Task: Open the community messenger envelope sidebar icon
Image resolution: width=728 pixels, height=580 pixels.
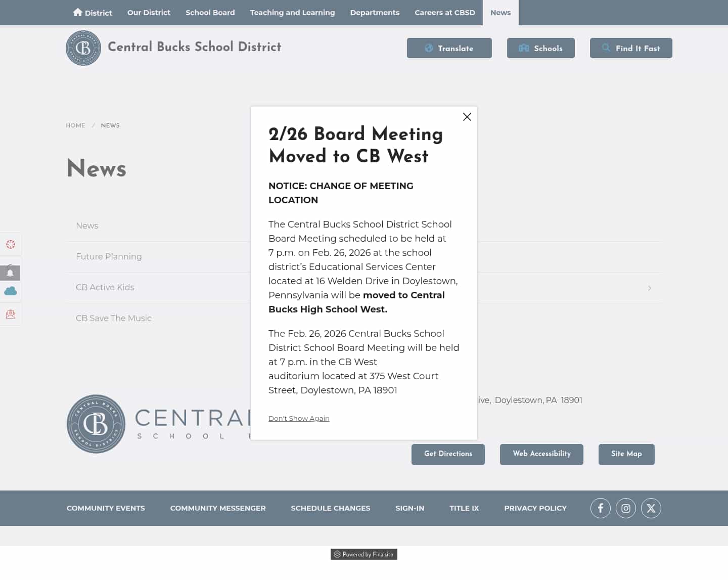Action: (x=11, y=314)
